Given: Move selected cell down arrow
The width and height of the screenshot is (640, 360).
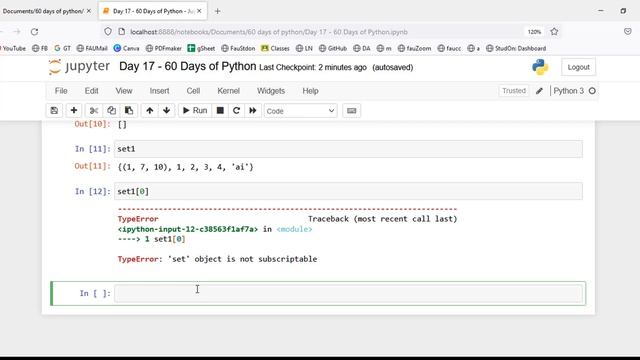Looking at the screenshot, I should (167, 111).
